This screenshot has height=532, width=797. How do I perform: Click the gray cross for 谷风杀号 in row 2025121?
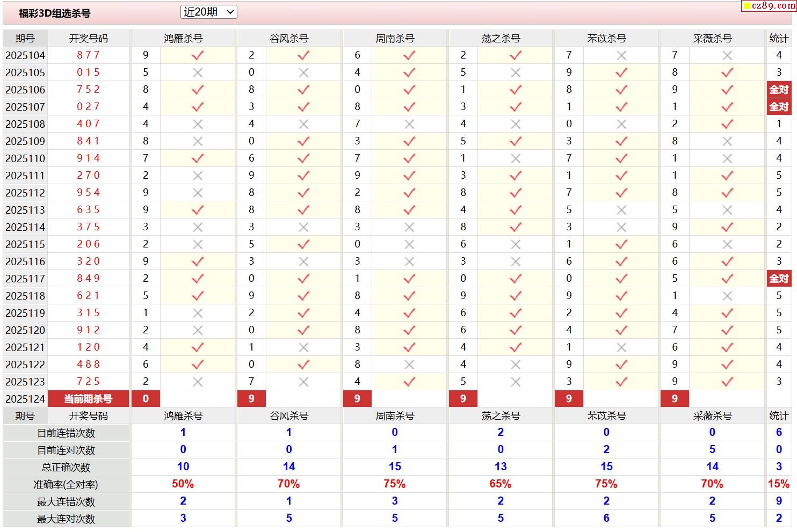303,347
